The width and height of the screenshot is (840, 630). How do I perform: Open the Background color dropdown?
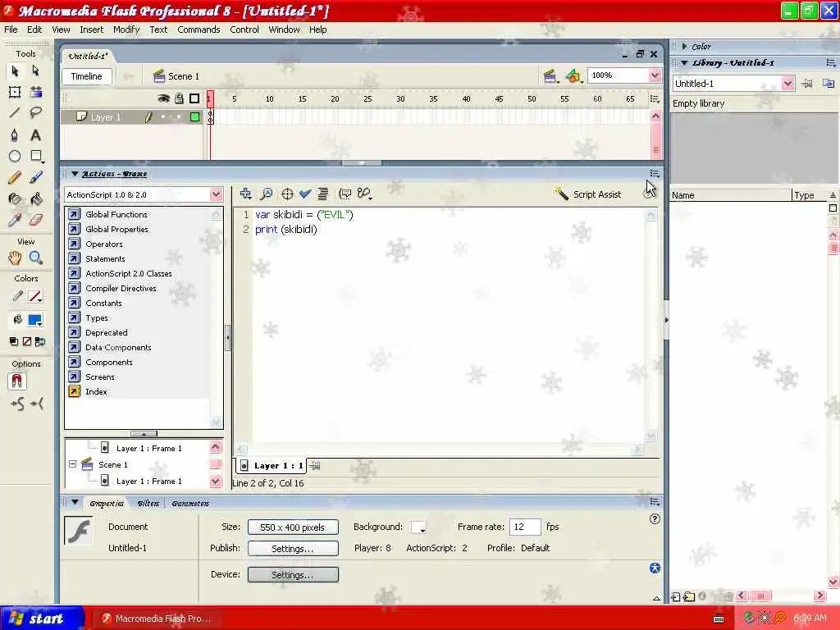(x=418, y=527)
